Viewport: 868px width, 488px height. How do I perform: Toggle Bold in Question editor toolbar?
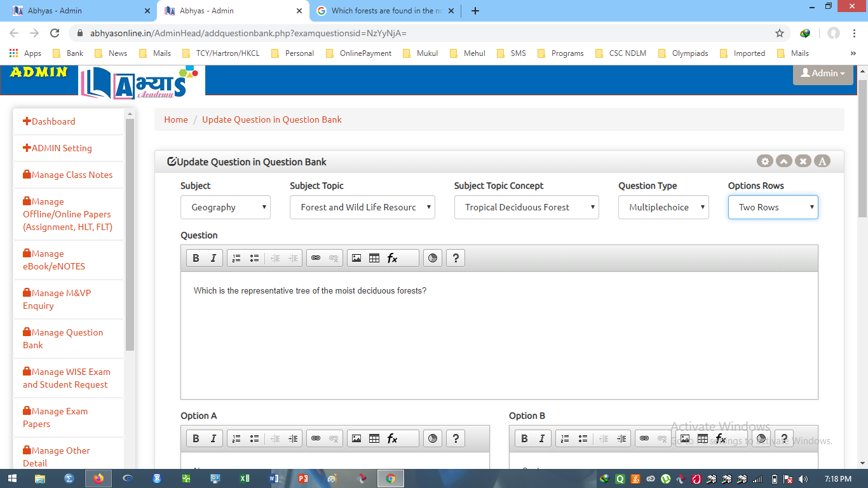click(x=196, y=258)
